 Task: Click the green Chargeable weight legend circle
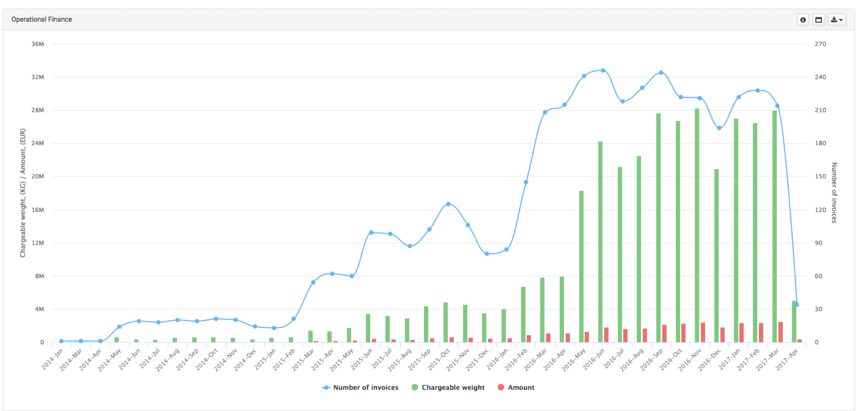(415, 387)
